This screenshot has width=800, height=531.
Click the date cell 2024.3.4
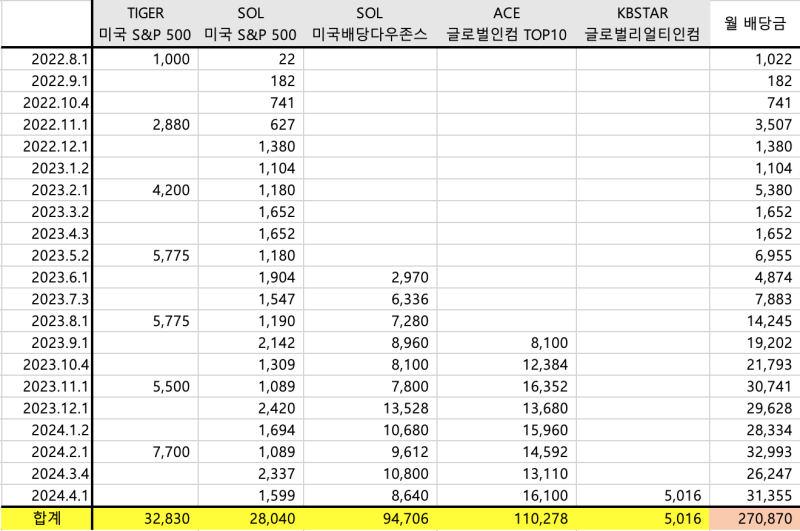[46, 473]
